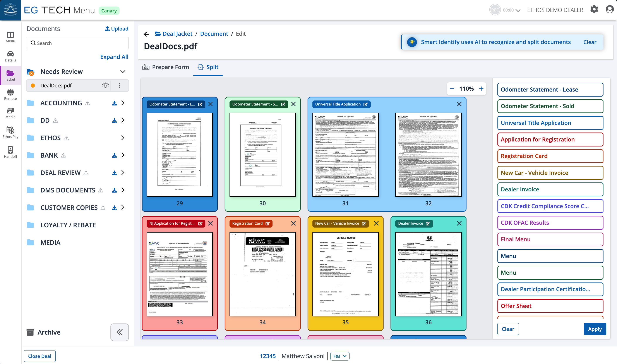Open Deal Jacket breadcrumb link

[x=174, y=34]
